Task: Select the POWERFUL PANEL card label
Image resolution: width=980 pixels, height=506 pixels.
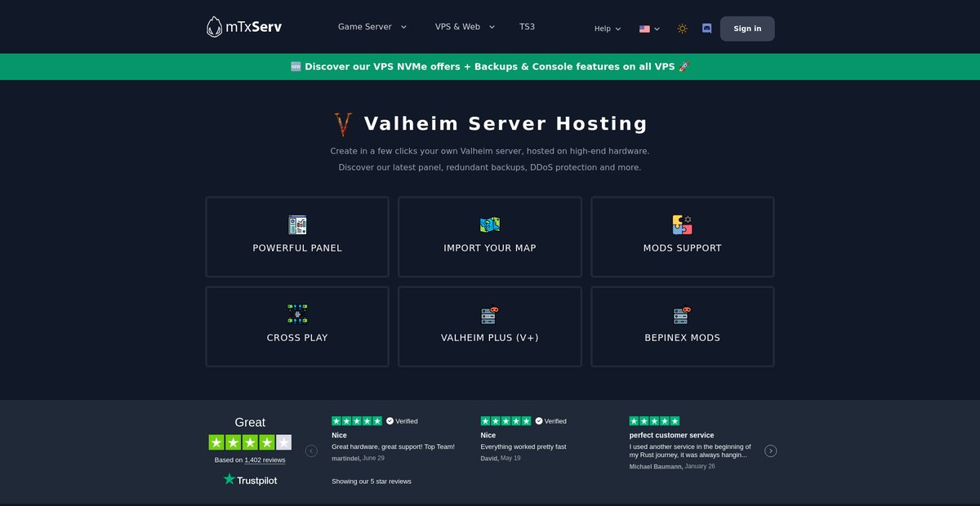Action: point(297,248)
